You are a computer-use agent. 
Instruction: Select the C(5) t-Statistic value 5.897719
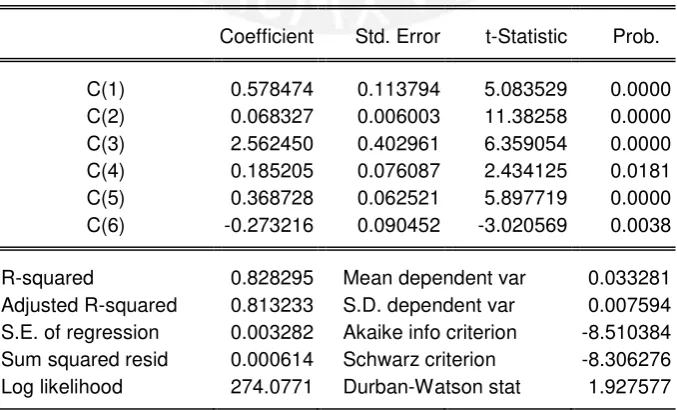point(525,198)
